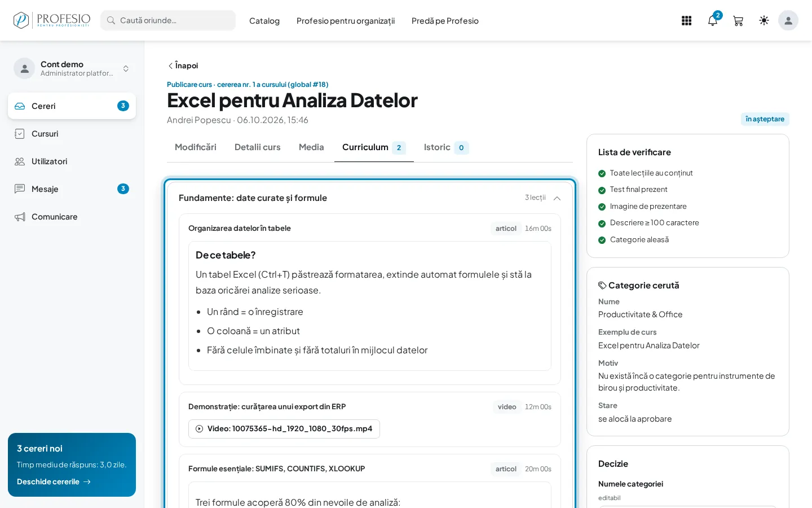This screenshot has width=812, height=508.
Task: Open the shopping cart icon
Action: pos(738,21)
